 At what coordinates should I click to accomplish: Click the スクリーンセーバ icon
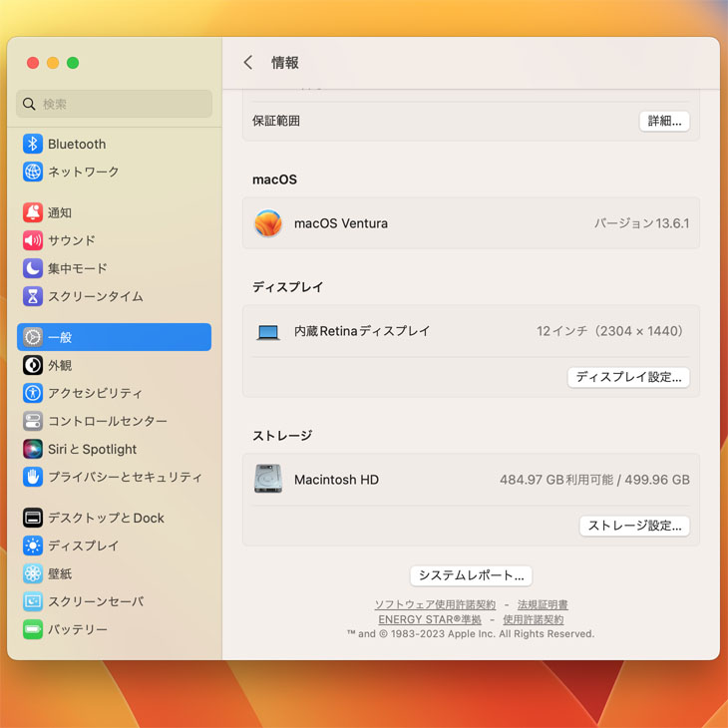33,601
